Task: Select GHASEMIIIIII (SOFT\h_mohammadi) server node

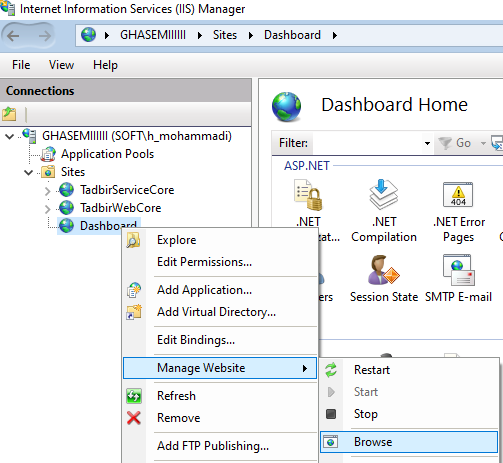Action: pos(137,136)
